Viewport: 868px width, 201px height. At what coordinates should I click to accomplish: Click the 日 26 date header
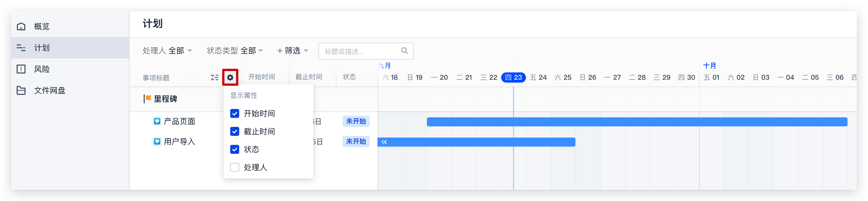tap(588, 77)
